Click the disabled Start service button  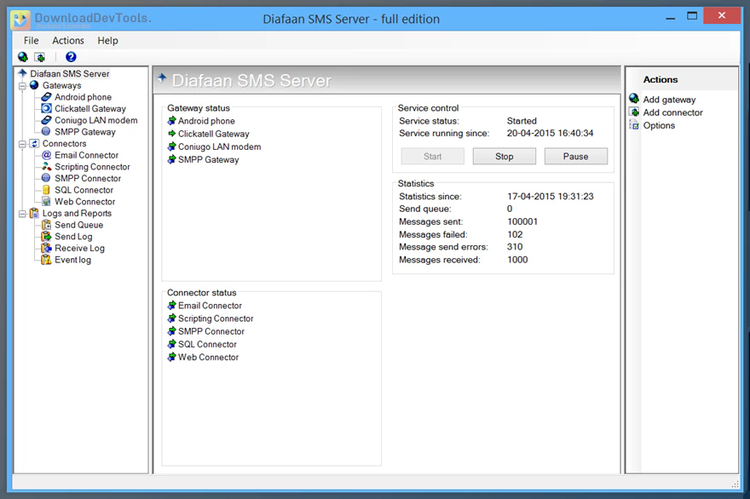tap(432, 156)
